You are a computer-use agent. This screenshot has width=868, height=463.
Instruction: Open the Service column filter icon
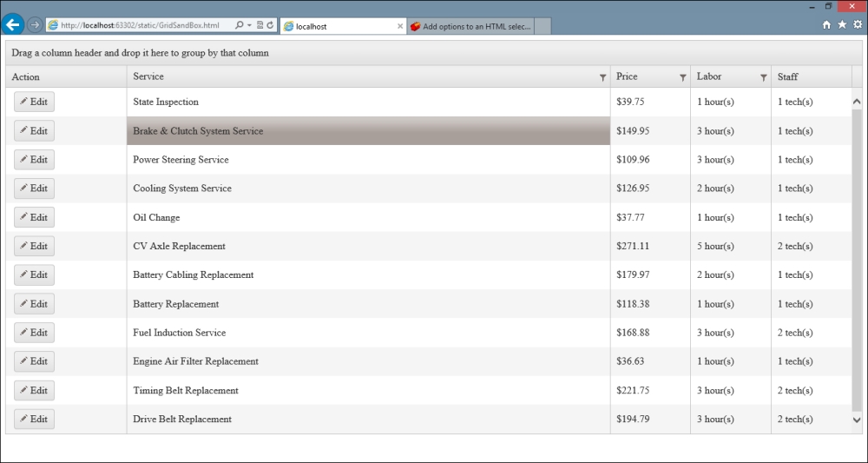point(603,77)
